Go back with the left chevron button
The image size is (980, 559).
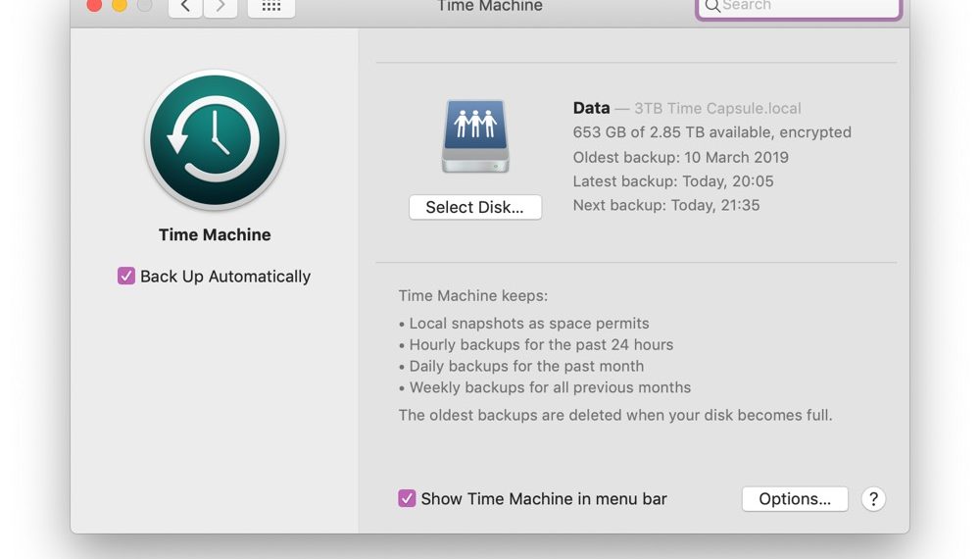[185, 7]
